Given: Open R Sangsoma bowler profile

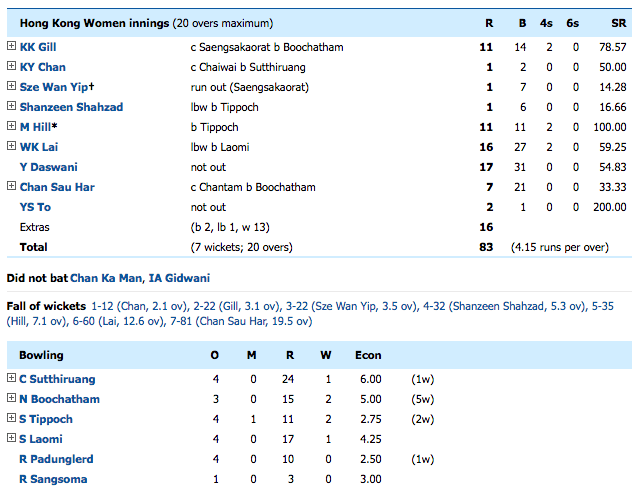Looking at the screenshot, I should (53, 479).
